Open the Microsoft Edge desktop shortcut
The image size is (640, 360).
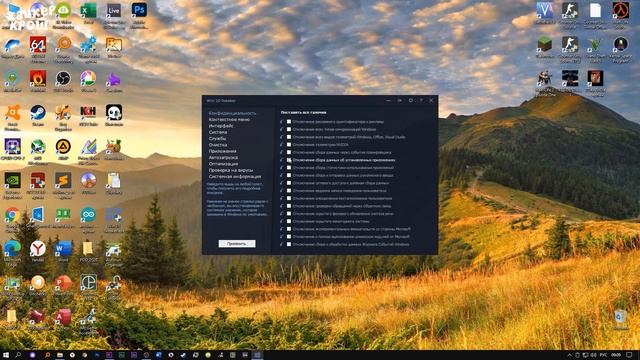(x=12, y=248)
